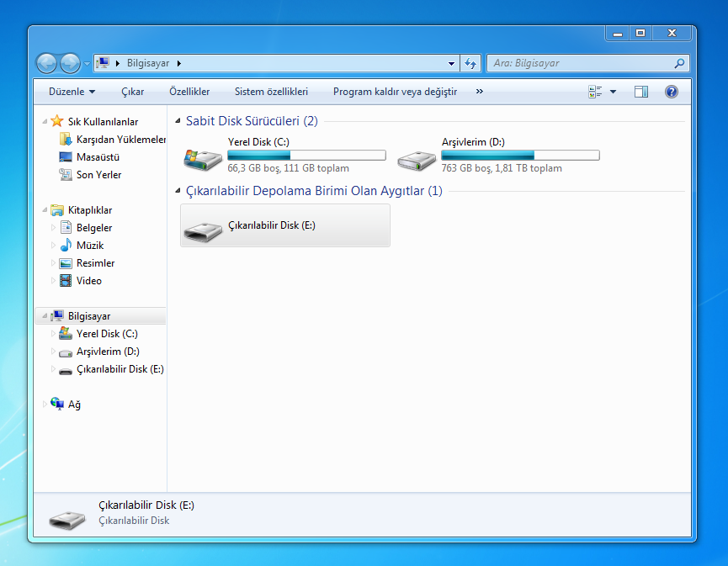Open Müzik library in sidebar
This screenshot has width=728, height=566.
89,246
